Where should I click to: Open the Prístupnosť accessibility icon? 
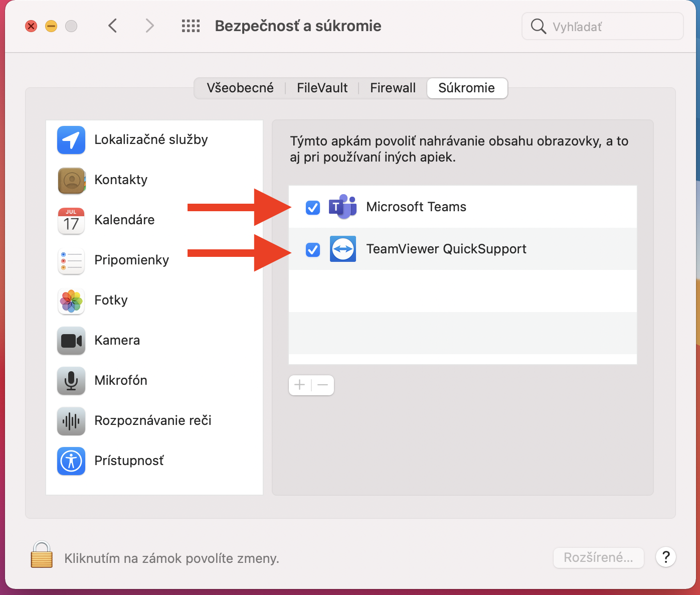71,461
